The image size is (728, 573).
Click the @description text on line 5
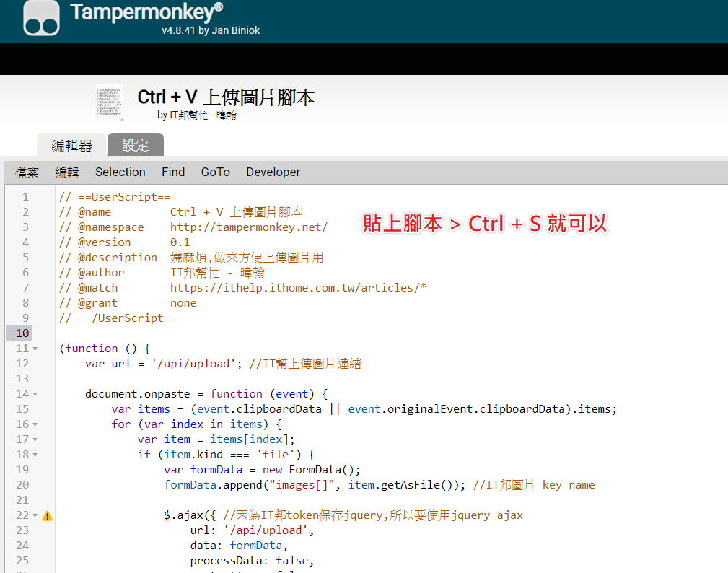point(247,258)
